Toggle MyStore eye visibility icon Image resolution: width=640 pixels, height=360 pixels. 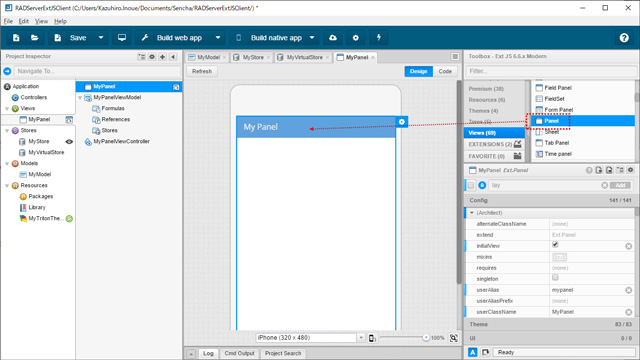point(69,142)
